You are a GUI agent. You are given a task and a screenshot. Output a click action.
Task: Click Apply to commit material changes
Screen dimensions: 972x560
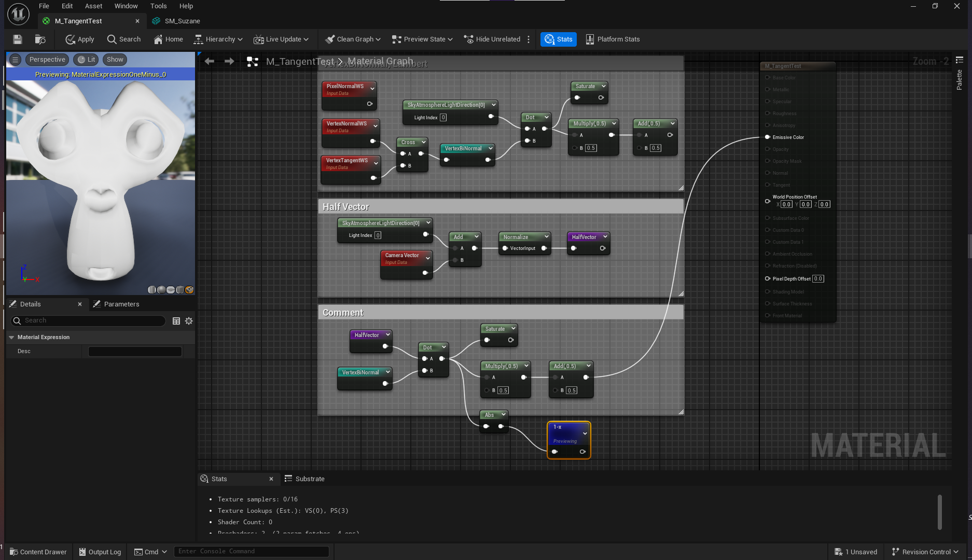[x=80, y=39]
